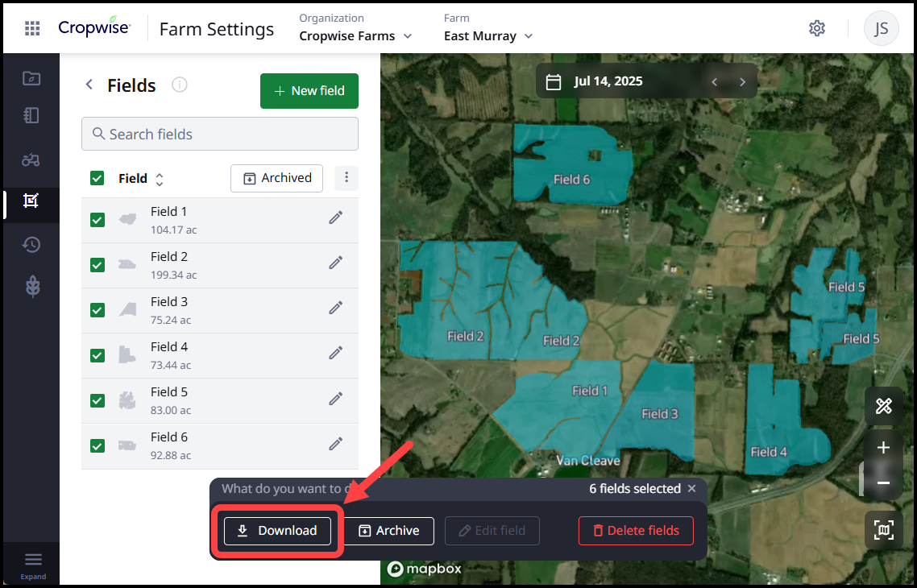Click the Download button
The image size is (917, 588).
click(x=278, y=531)
